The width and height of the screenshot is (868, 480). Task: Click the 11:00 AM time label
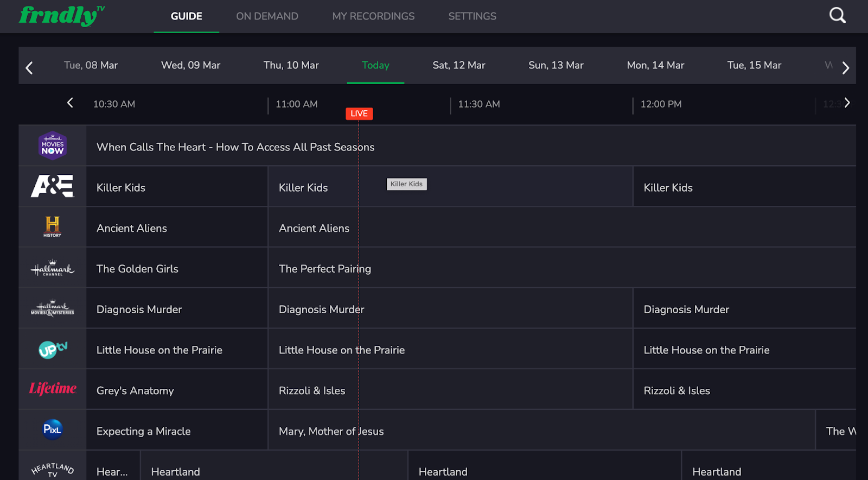tap(297, 104)
